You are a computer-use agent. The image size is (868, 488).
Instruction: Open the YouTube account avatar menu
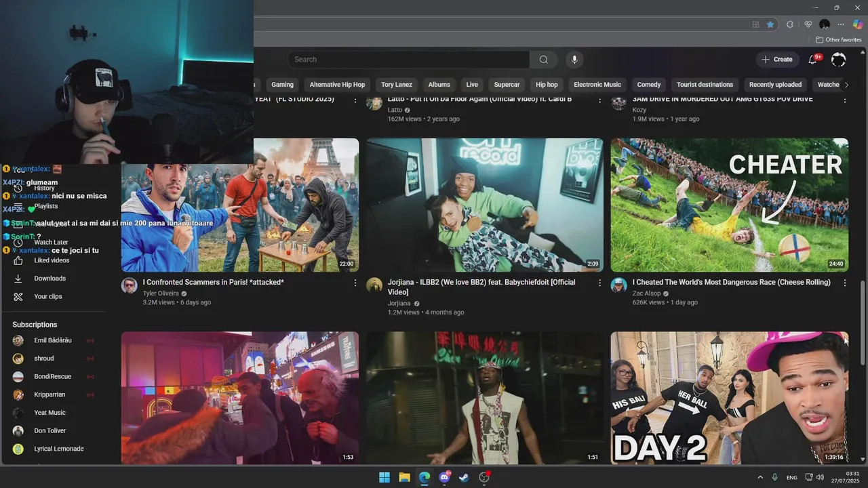point(838,60)
